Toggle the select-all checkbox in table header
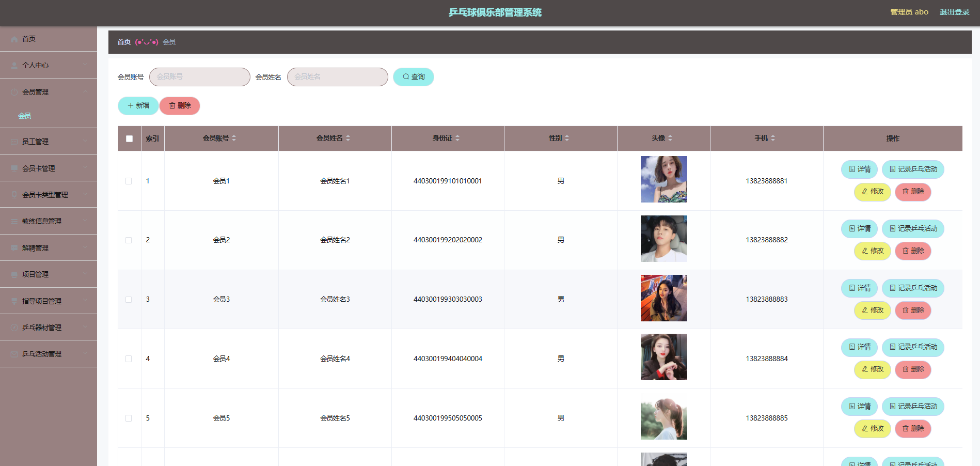Screen dimensions: 980x466 [129, 138]
